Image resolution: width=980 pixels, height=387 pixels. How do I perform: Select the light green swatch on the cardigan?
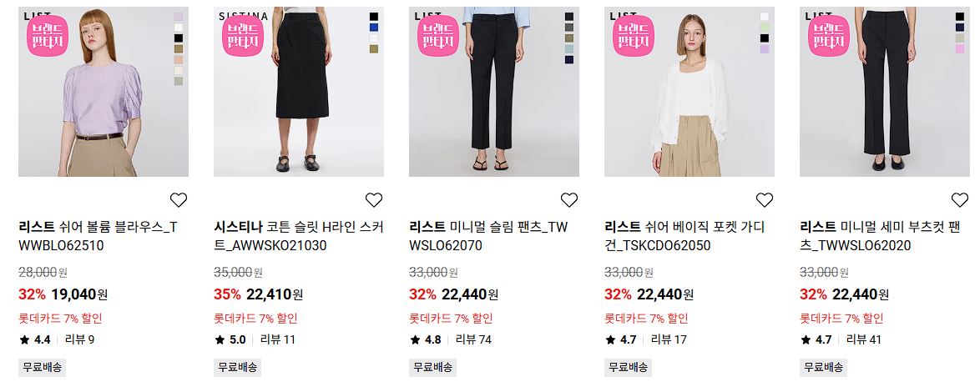pyautogui.click(x=765, y=28)
